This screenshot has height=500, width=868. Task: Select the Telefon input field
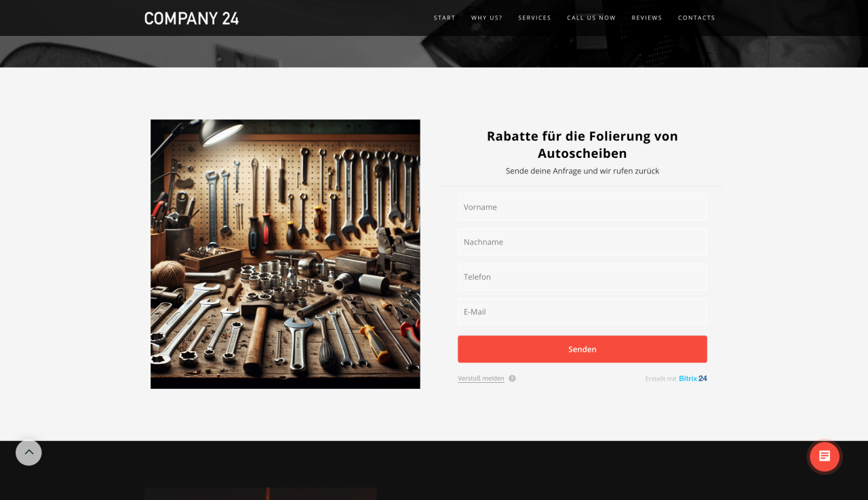[583, 276]
